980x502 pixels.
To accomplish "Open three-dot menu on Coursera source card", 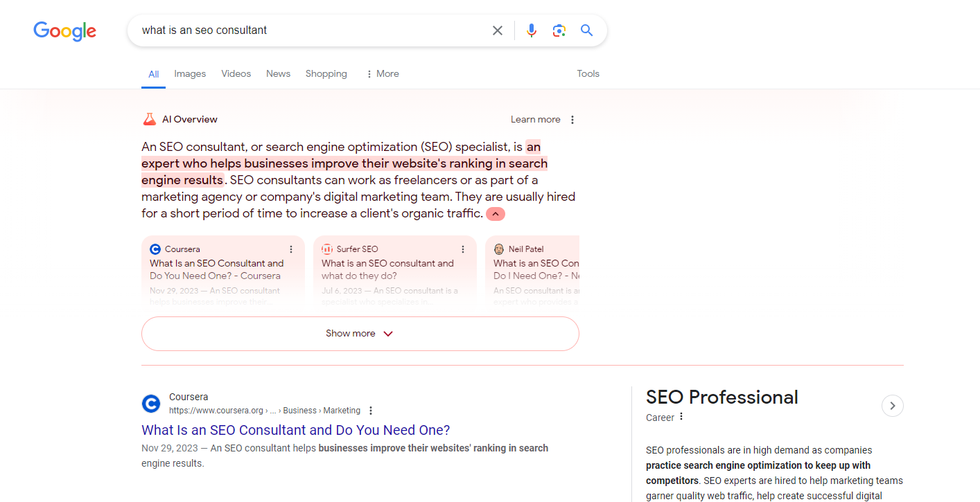I will 291,249.
